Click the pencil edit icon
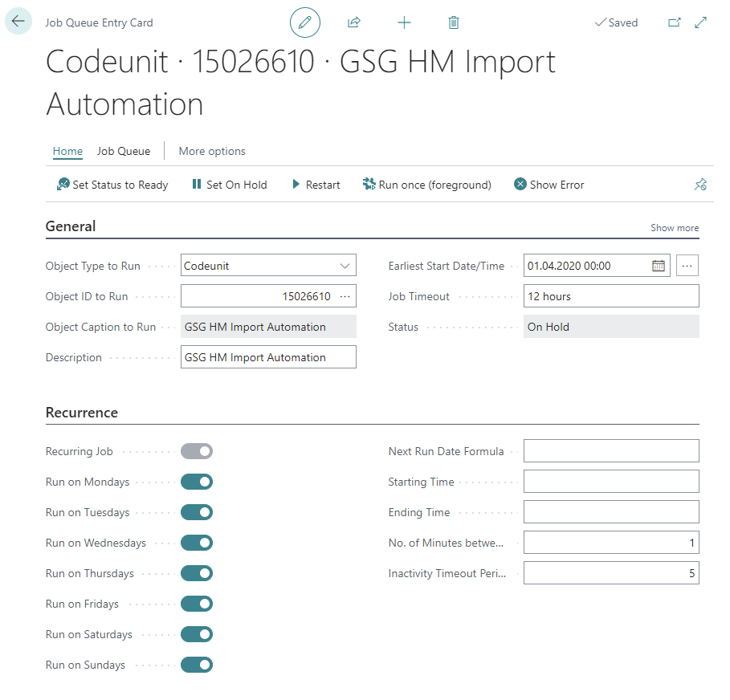Viewport: 730px width, 700px height. point(305,22)
